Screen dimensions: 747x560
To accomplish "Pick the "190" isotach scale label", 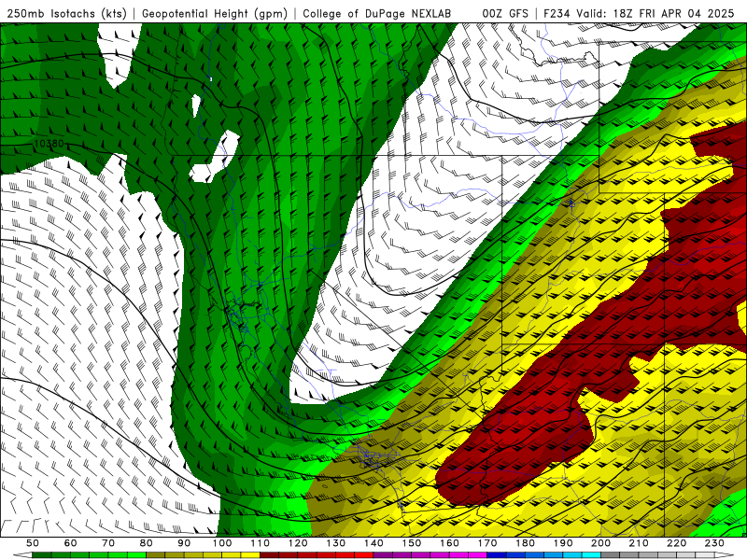I will tap(563, 543).
